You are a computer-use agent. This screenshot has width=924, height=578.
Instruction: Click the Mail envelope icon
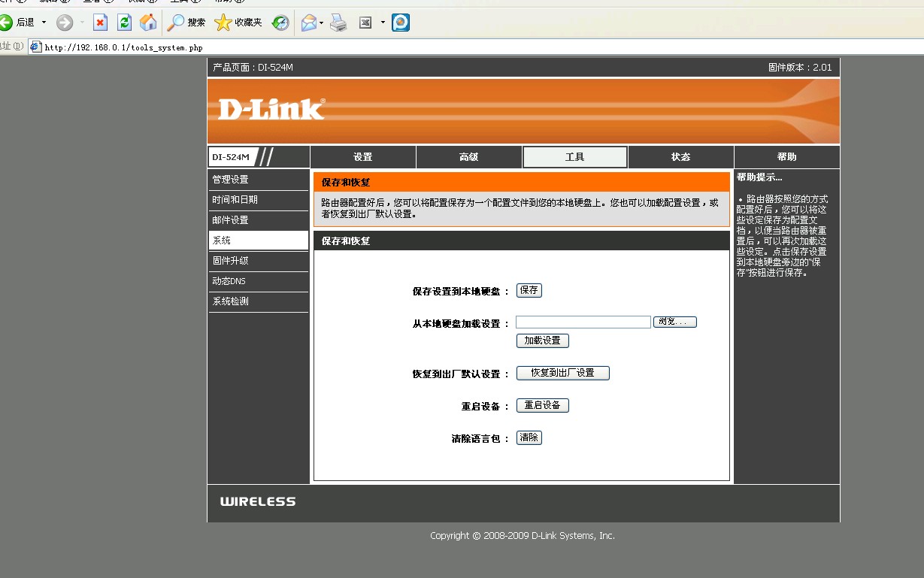[x=309, y=23]
